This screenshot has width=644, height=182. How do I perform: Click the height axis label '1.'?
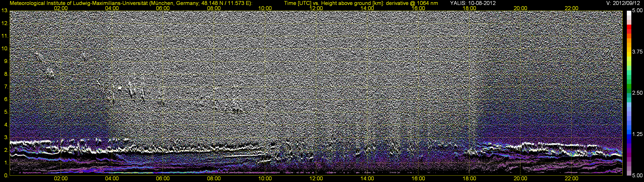(6, 163)
